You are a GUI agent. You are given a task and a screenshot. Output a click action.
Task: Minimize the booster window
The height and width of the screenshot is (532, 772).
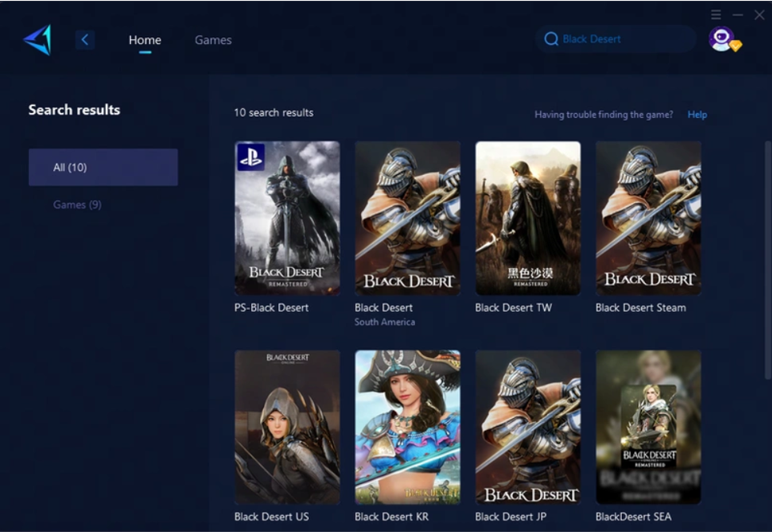point(737,14)
